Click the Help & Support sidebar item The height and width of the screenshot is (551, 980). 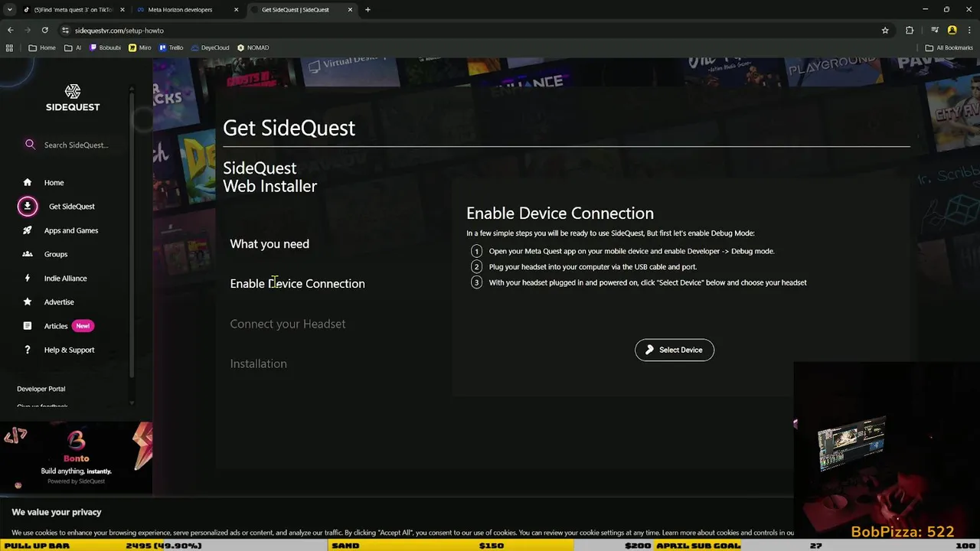(x=69, y=350)
